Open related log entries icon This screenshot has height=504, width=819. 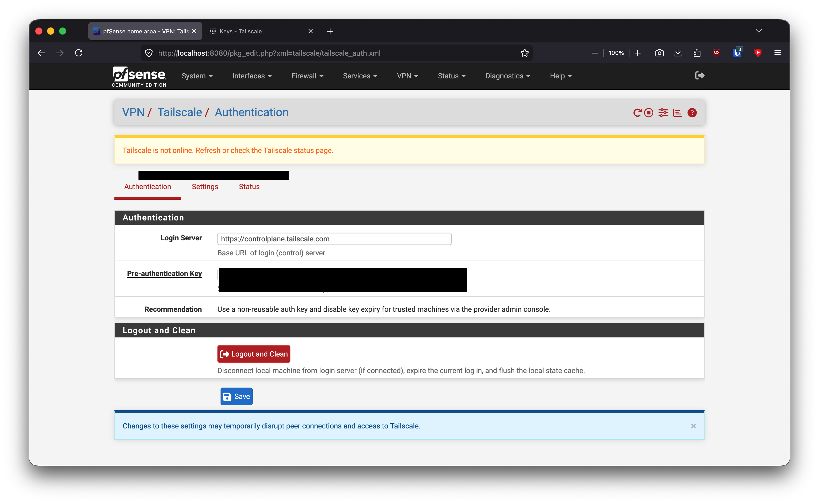point(677,113)
